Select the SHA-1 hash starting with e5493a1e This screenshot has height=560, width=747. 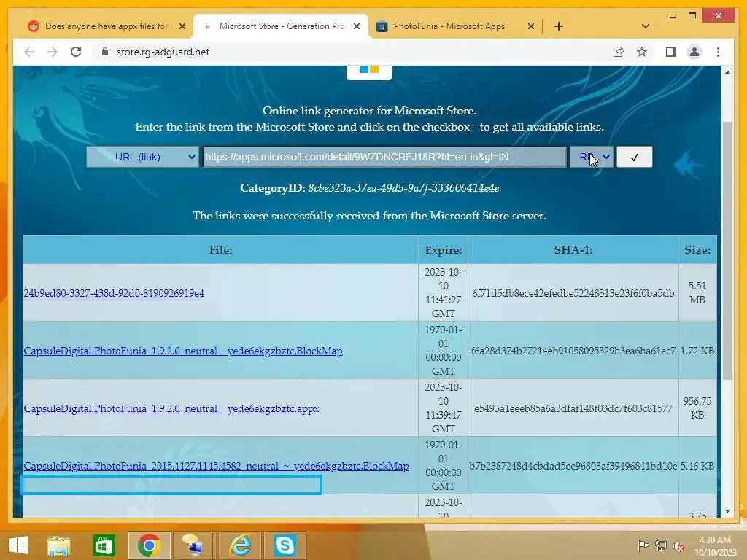click(573, 408)
